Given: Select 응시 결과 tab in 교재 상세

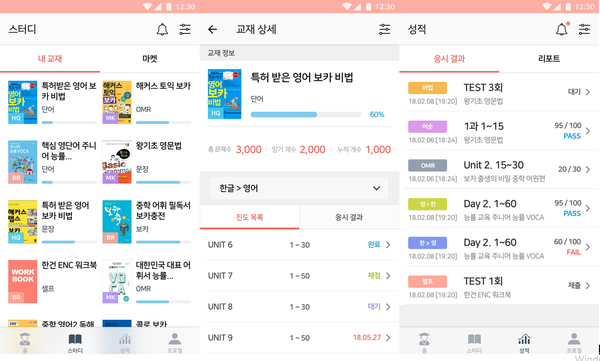Looking at the screenshot, I should tap(349, 217).
